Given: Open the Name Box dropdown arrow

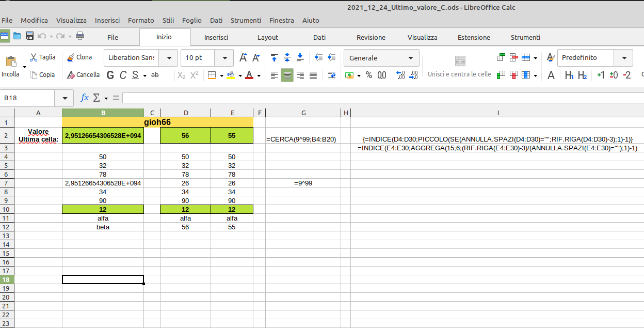Looking at the screenshot, I should pos(65,98).
